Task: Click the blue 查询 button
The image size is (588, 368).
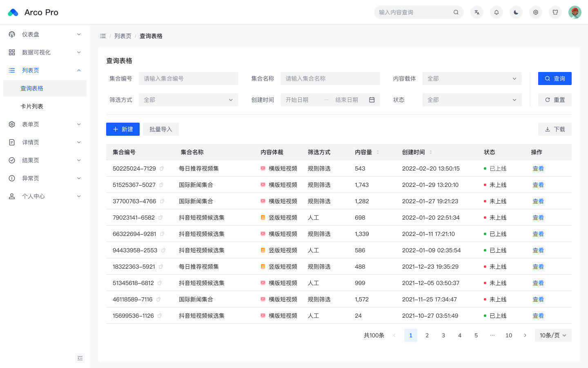Action: coord(555,79)
